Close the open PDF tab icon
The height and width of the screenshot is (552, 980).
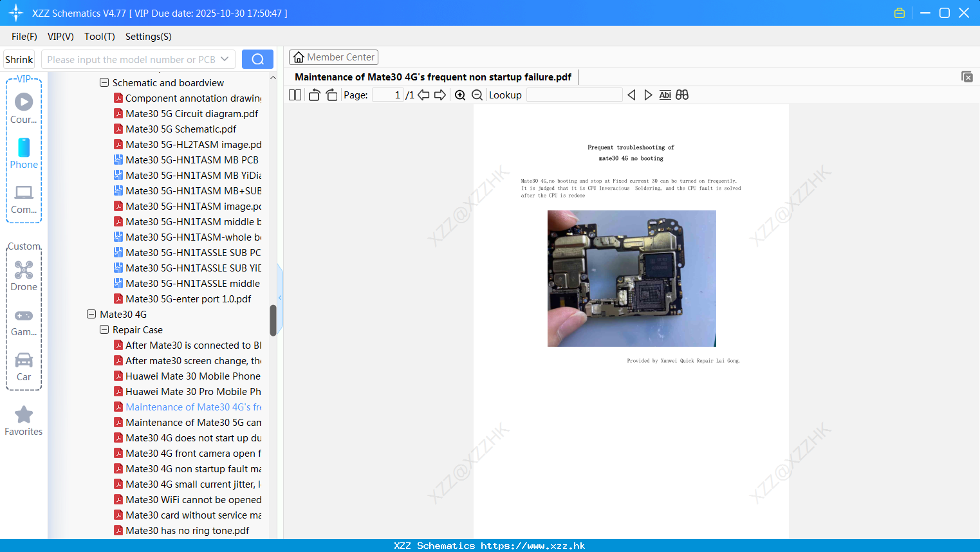966,77
